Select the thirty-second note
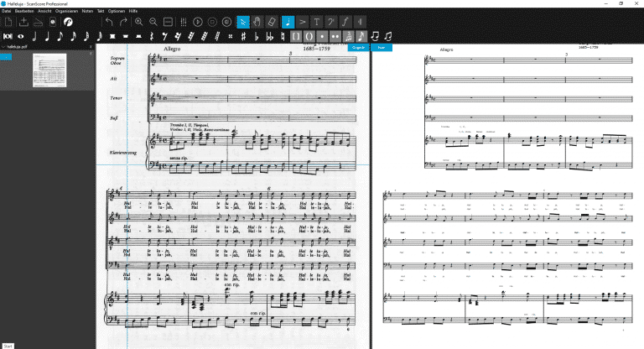Viewport: 644px width, 349px height. pos(86,37)
